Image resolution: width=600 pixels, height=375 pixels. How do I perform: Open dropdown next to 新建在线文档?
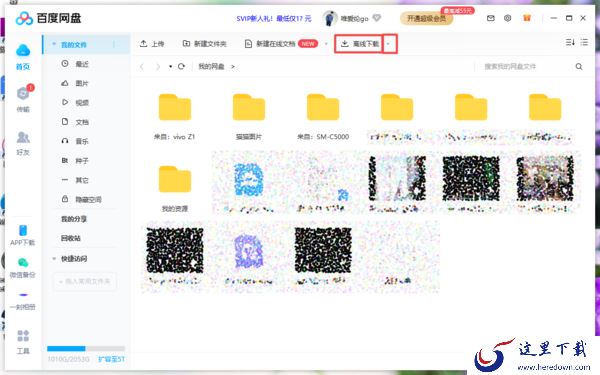(326, 44)
